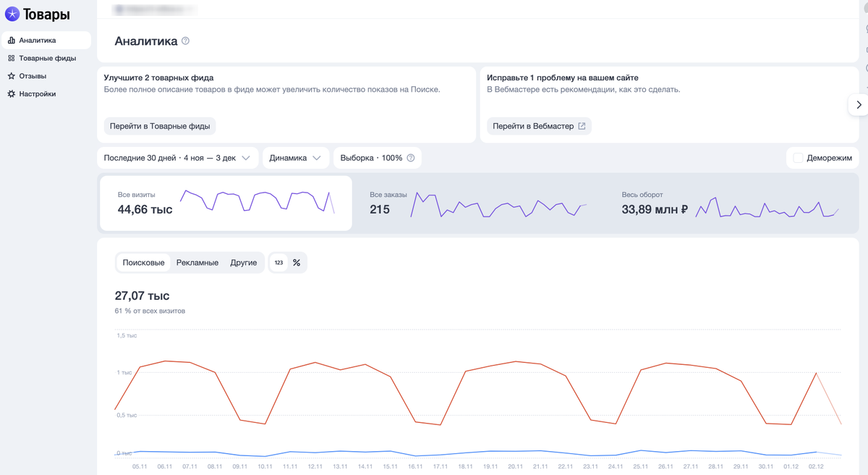
Task: Click Перейти в Товарные фиды button
Action: 160,126
